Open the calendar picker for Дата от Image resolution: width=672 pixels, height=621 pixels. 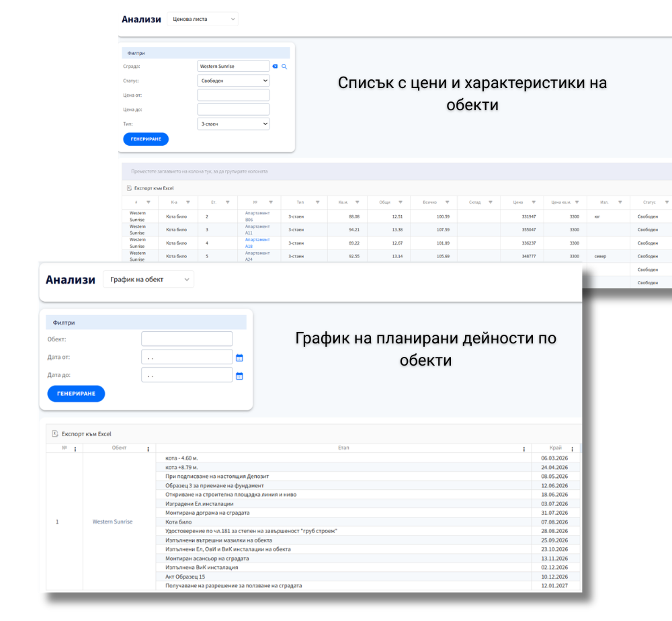(239, 357)
